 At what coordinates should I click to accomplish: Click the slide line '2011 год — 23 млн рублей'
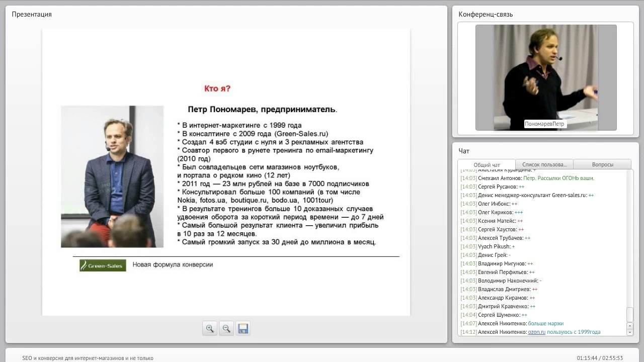click(x=273, y=184)
